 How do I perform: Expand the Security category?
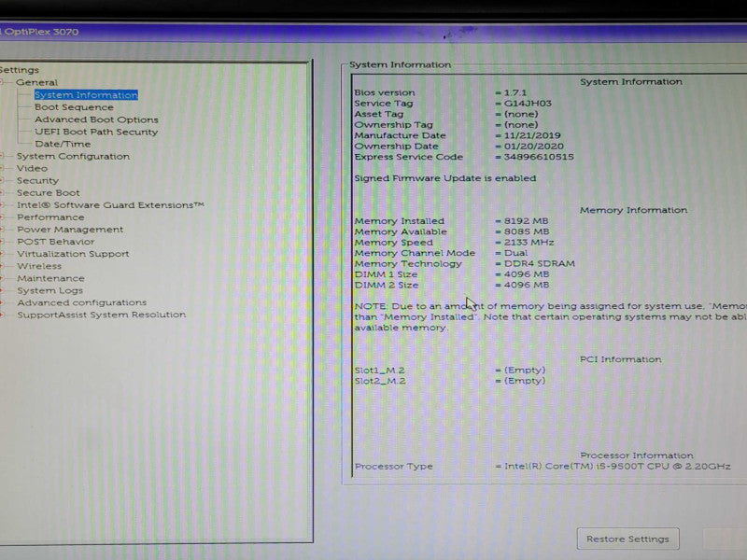[37, 180]
